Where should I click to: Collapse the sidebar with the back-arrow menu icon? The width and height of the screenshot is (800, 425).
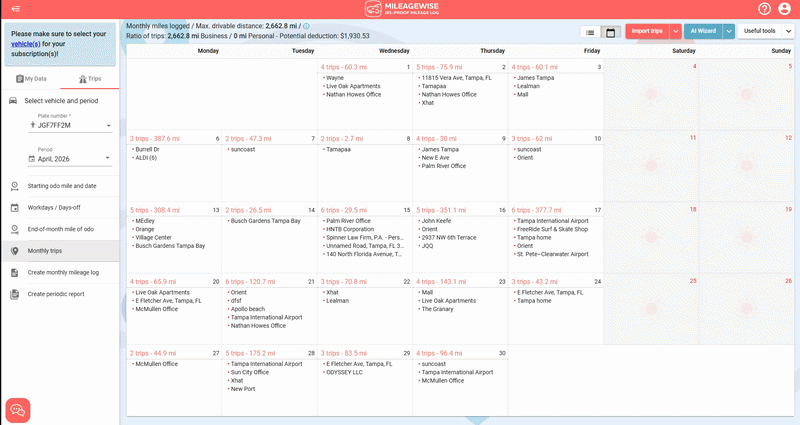(x=16, y=9)
